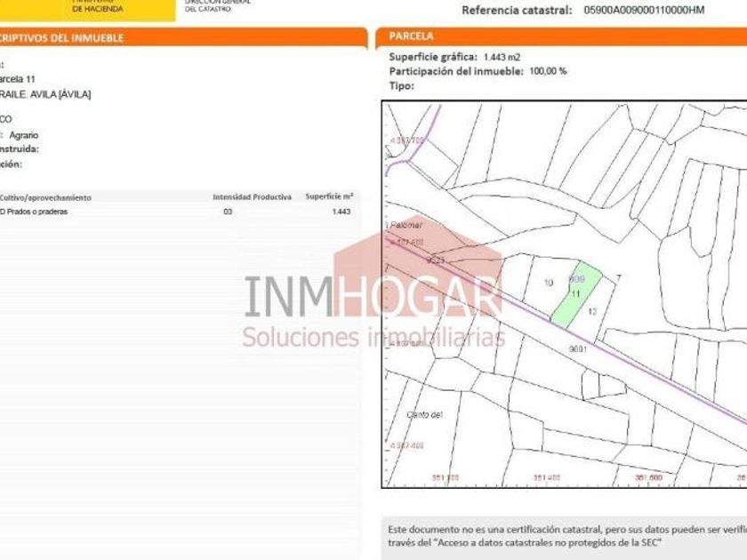Select the 1.443 m2 surface value
The width and height of the screenshot is (747, 560).
pyautogui.click(x=502, y=57)
